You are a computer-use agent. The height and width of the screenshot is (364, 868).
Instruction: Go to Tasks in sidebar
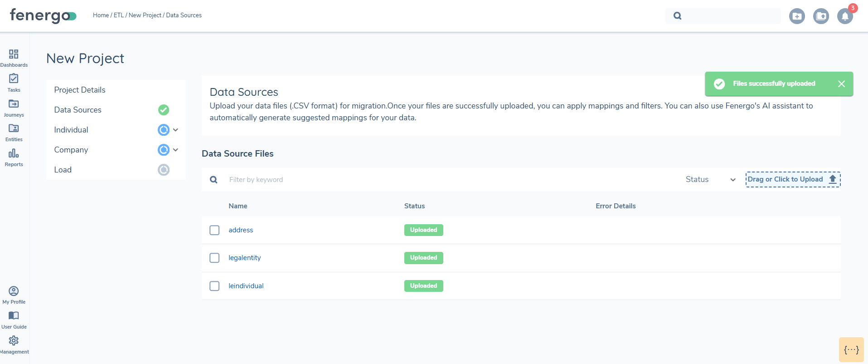pos(14,79)
